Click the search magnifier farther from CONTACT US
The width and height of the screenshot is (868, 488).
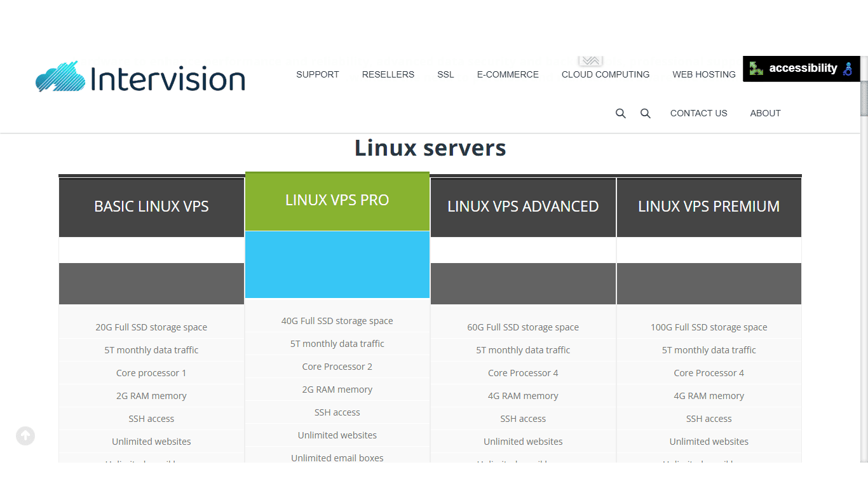(621, 113)
